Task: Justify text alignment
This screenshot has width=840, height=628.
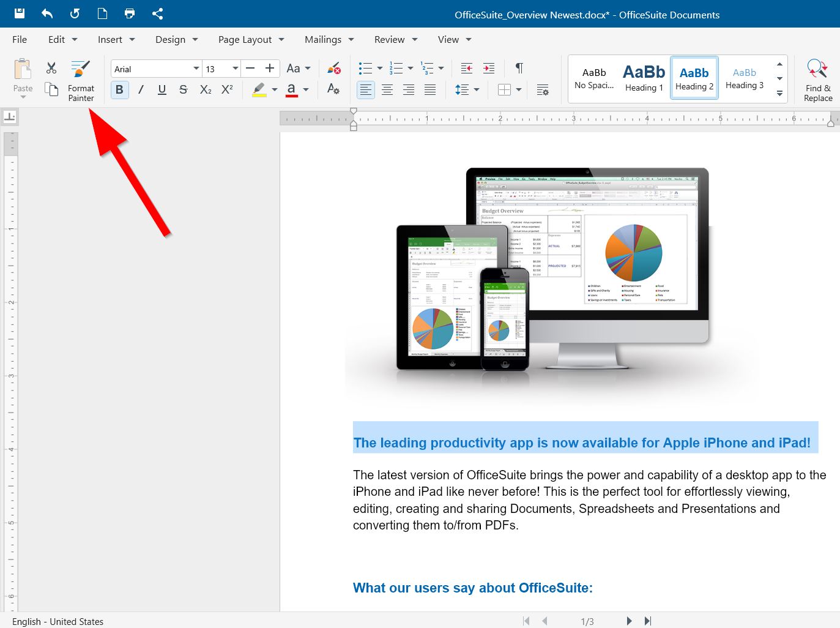Action: [x=430, y=90]
